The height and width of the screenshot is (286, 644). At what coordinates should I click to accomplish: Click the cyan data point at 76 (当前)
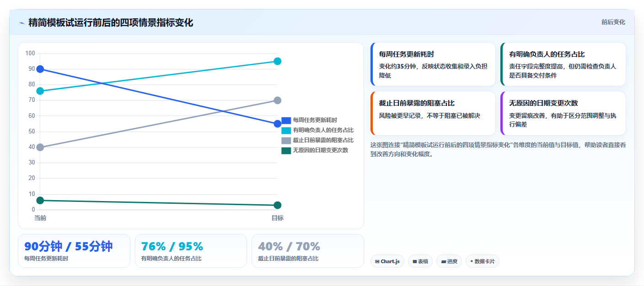tap(40, 91)
